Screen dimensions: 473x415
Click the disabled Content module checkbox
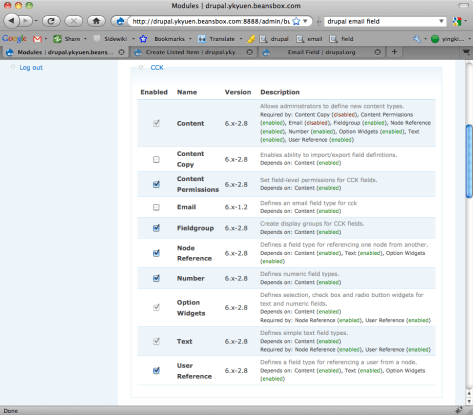point(156,123)
